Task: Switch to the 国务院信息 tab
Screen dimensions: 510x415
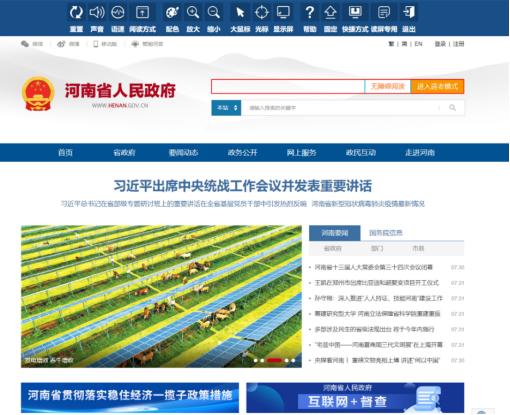Action: tap(386, 233)
